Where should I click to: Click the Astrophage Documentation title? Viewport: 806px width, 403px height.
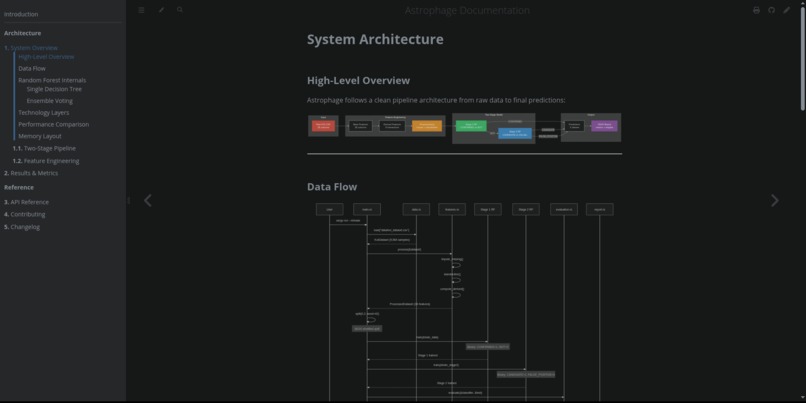(x=467, y=10)
